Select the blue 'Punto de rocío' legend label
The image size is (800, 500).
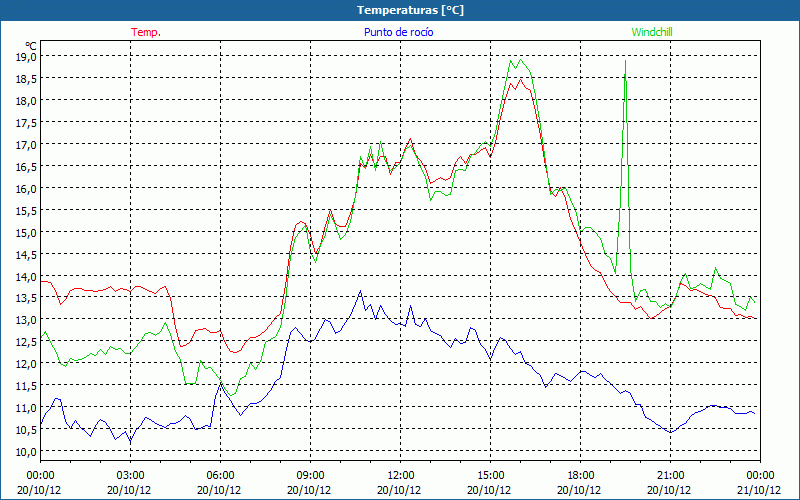click(x=398, y=32)
